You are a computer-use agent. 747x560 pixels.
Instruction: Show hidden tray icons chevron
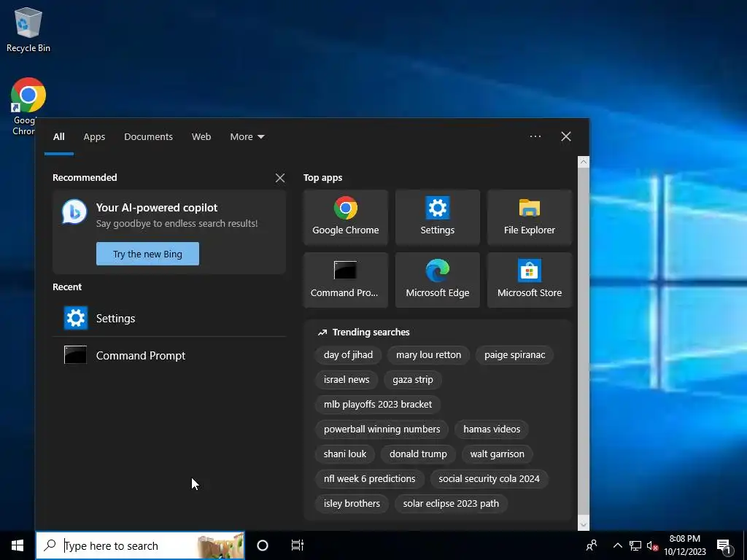tap(617, 545)
